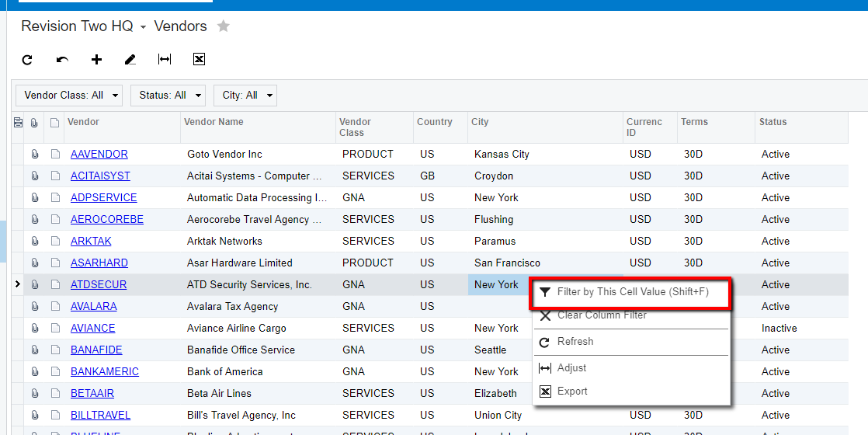Open note icon for ADPSERVICE row

click(x=55, y=198)
